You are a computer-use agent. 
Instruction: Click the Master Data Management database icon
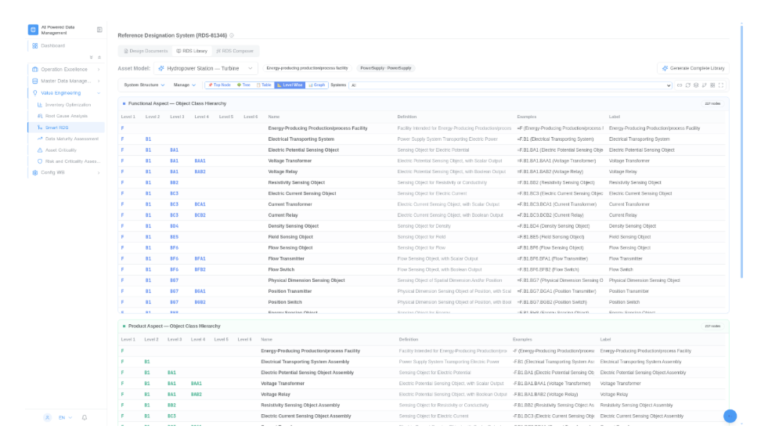(35, 81)
